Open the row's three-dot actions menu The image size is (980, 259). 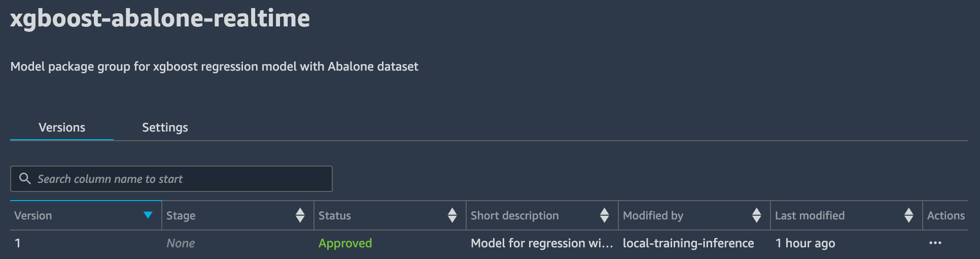(x=935, y=243)
